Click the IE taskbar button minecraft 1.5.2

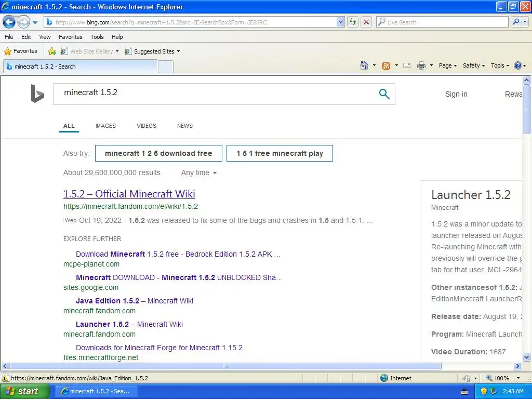tap(96, 391)
